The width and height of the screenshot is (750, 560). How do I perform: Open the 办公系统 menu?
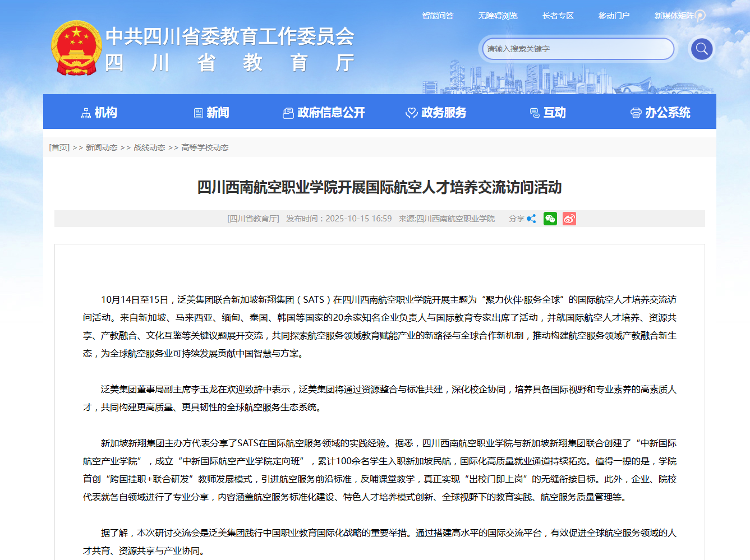point(660,113)
